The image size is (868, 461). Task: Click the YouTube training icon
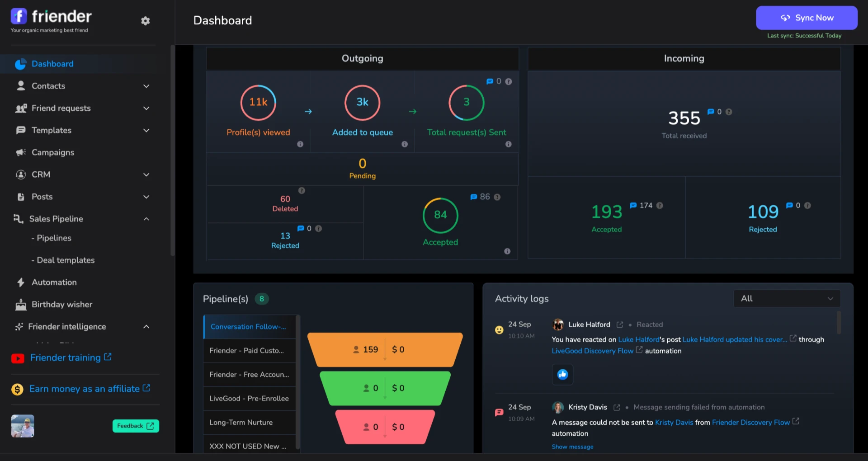point(18,358)
